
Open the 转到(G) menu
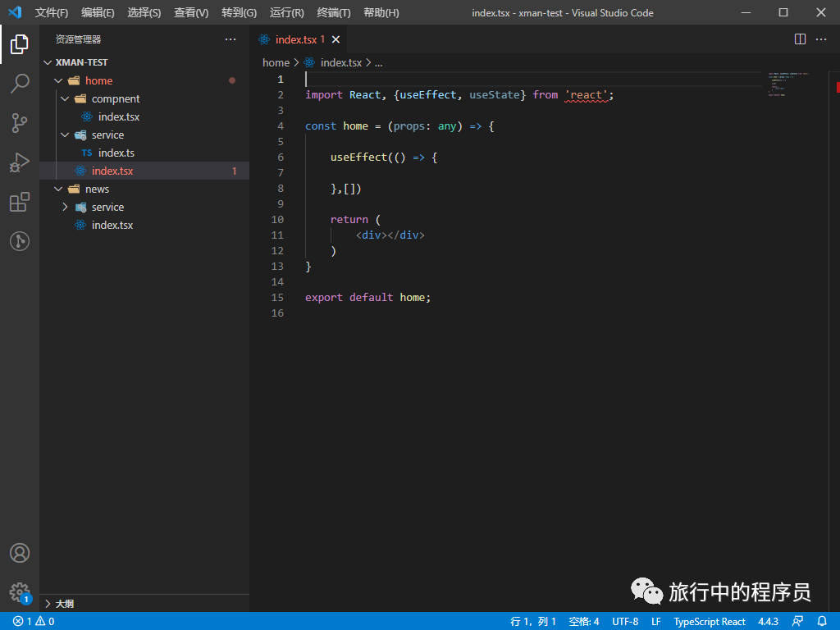(239, 13)
